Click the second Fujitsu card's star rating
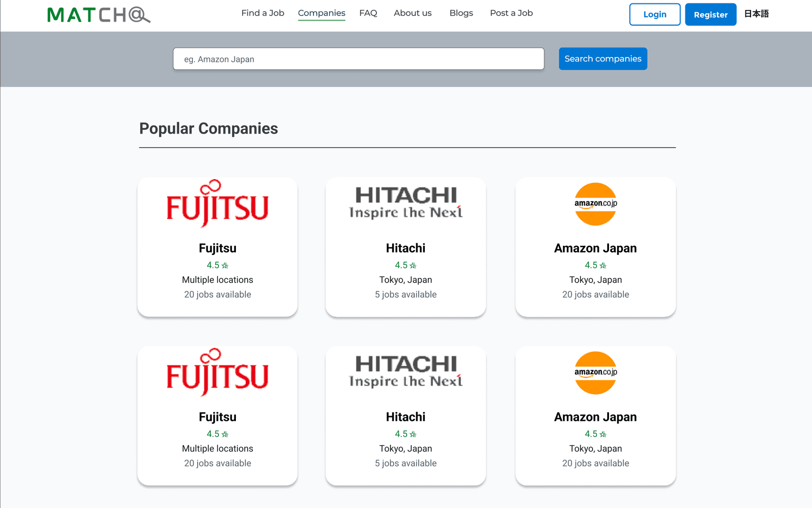This screenshot has height=508, width=812. tap(217, 434)
